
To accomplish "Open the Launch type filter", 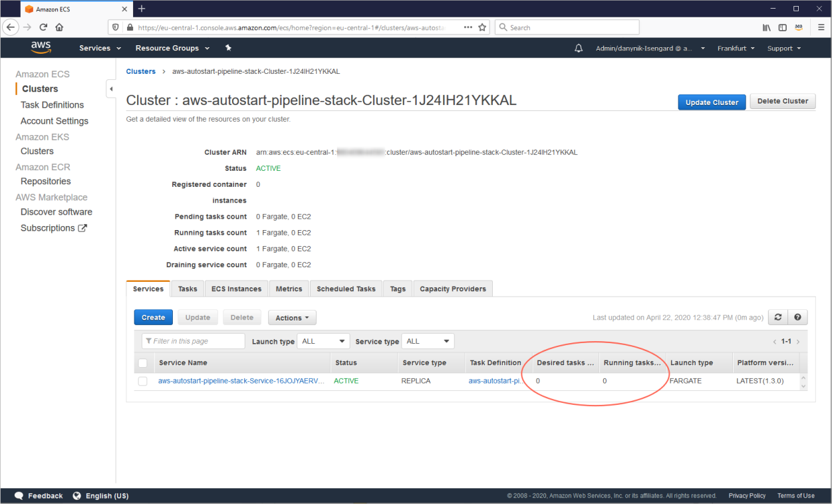I will point(323,341).
